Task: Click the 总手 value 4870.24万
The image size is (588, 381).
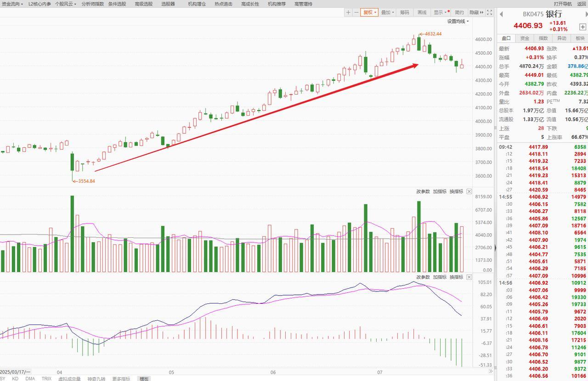Action: (531, 66)
